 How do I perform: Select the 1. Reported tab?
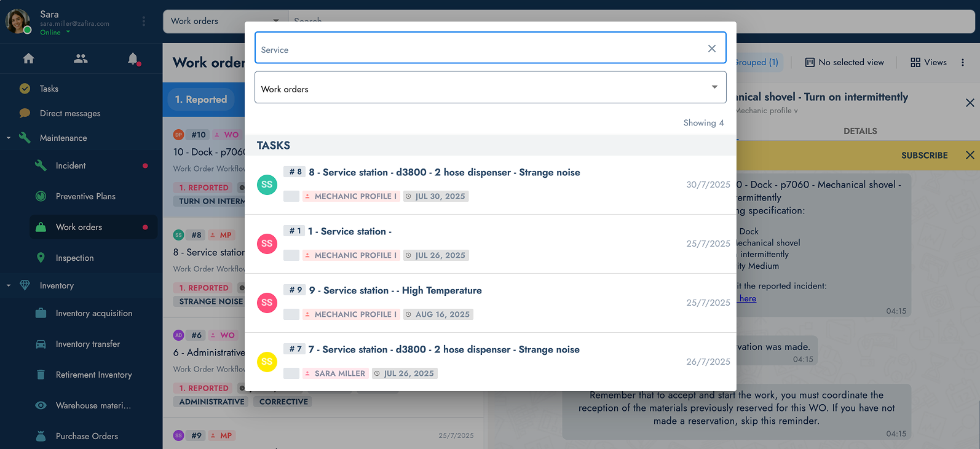pos(201,100)
